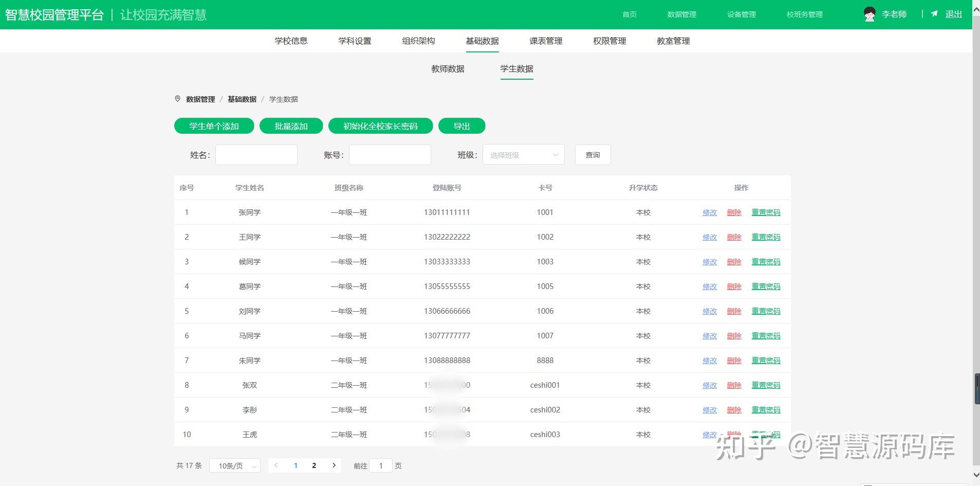
Task: Click 修改 for 葛同学
Action: (x=710, y=286)
